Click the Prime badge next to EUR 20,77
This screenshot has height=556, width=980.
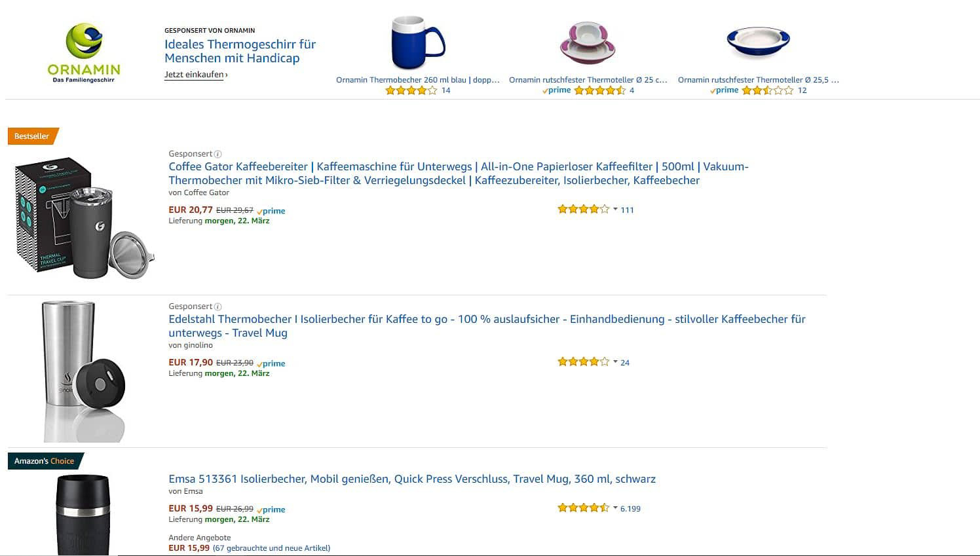coord(271,211)
